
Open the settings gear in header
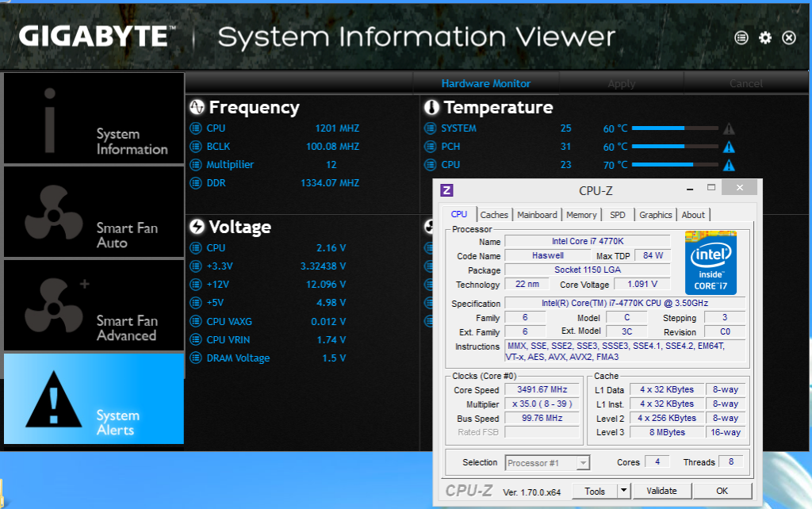765,37
